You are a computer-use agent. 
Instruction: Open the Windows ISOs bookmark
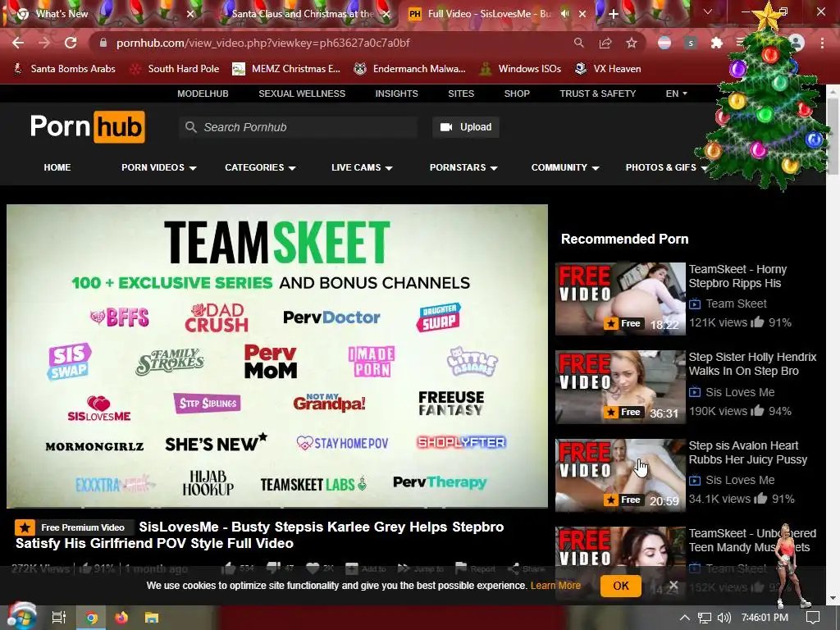click(521, 69)
